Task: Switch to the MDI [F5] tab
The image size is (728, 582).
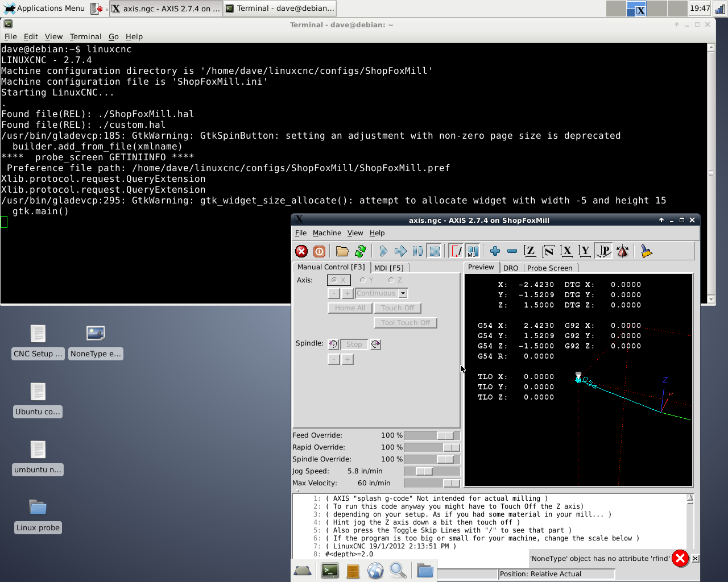Action: click(x=389, y=268)
